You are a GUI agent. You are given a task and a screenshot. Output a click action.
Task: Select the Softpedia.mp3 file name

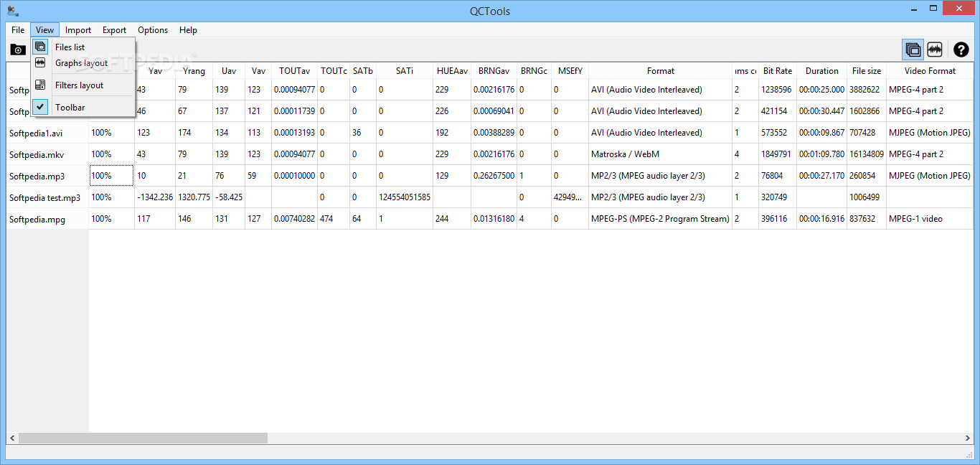point(37,176)
